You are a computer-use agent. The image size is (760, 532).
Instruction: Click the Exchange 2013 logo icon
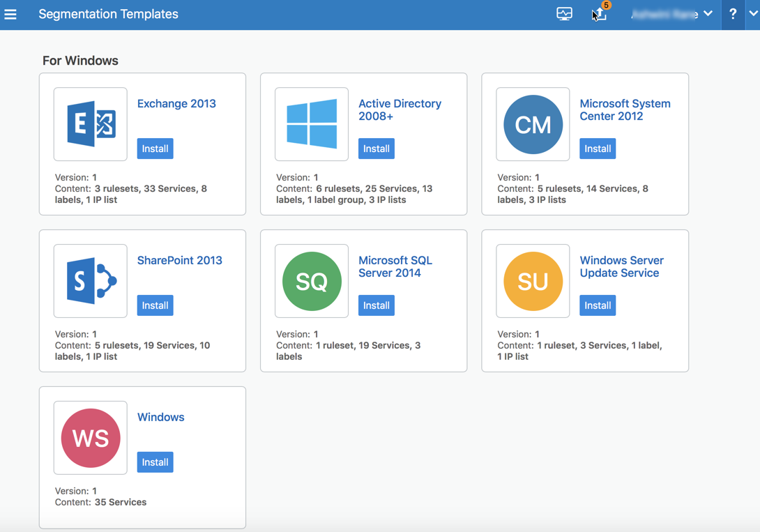click(91, 124)
